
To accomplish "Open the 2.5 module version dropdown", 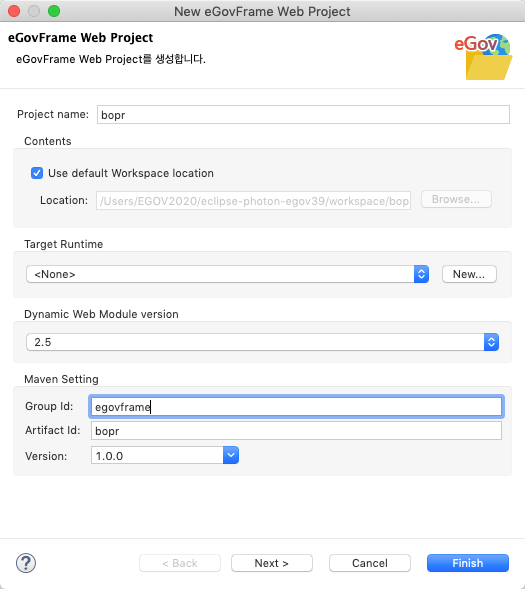I will pyautogui.click(x=262, y=342).
